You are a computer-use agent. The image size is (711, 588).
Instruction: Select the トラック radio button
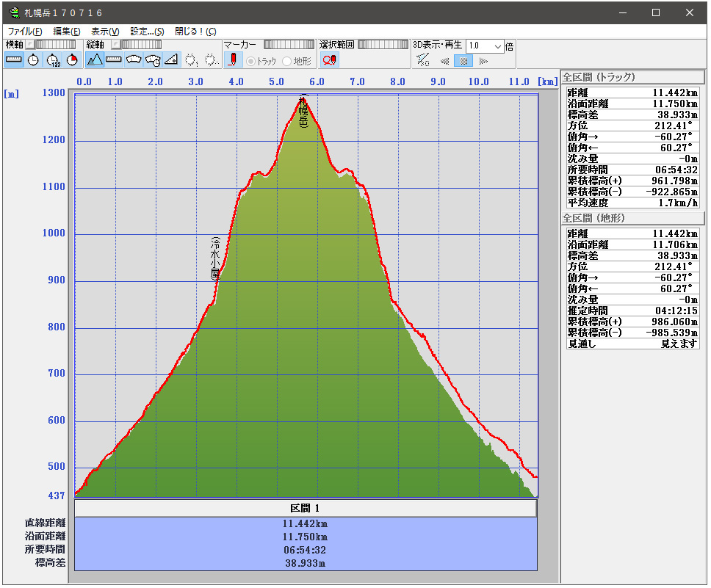[250, 61]
